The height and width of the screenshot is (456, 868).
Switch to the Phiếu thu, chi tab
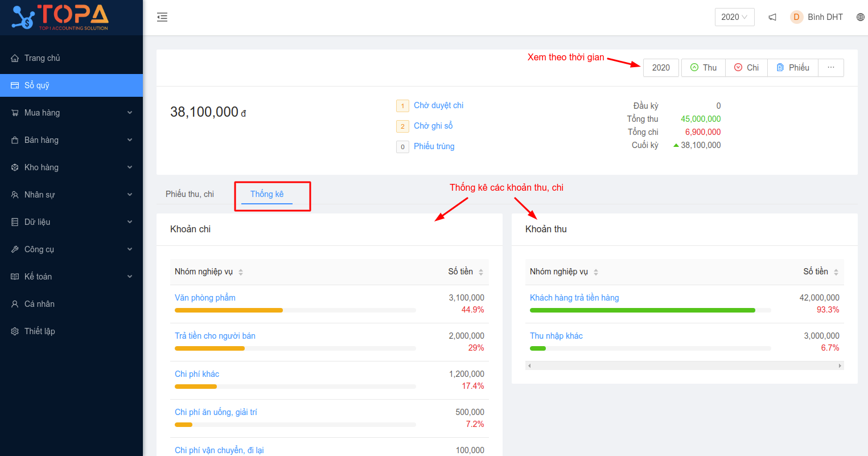pos(190,194)
